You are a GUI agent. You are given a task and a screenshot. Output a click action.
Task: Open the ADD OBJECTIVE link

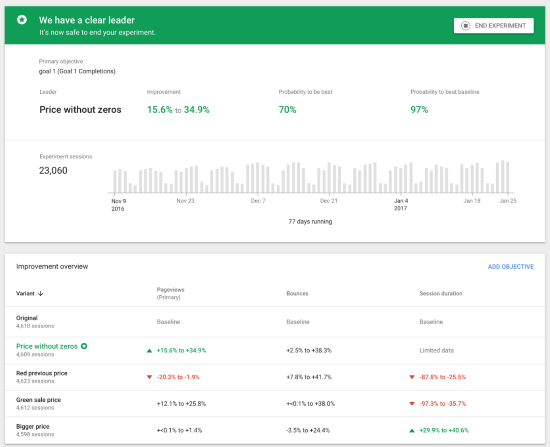tap(511, 267)
